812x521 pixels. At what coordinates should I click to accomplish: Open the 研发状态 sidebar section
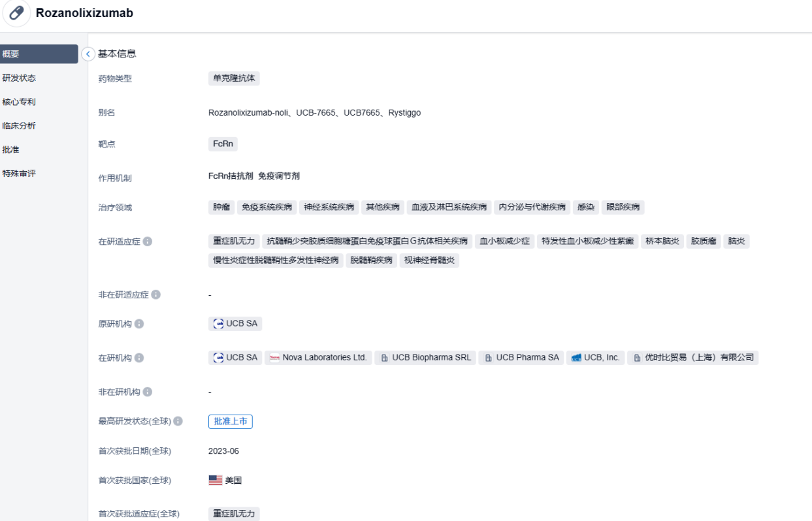20,78
